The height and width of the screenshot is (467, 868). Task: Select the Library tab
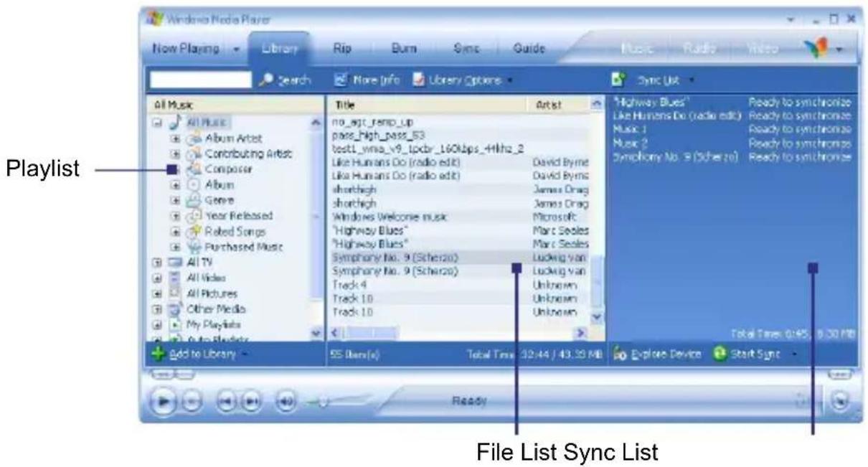(280, 49)
